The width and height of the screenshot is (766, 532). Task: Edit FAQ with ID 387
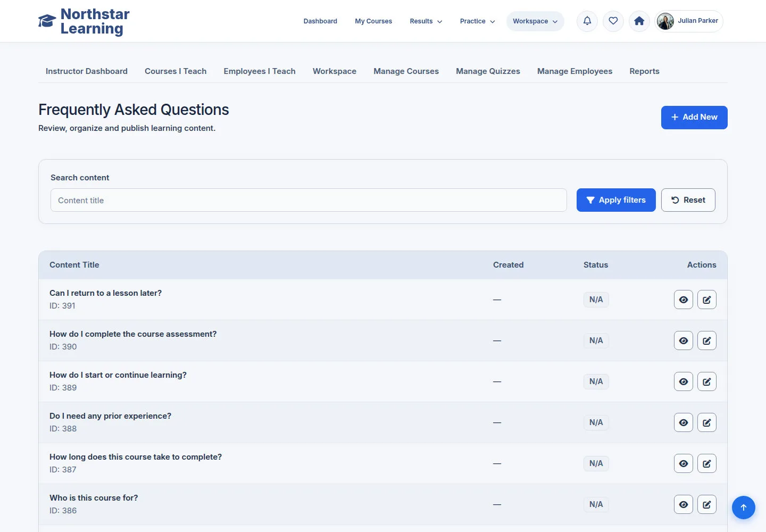[707, 463]
